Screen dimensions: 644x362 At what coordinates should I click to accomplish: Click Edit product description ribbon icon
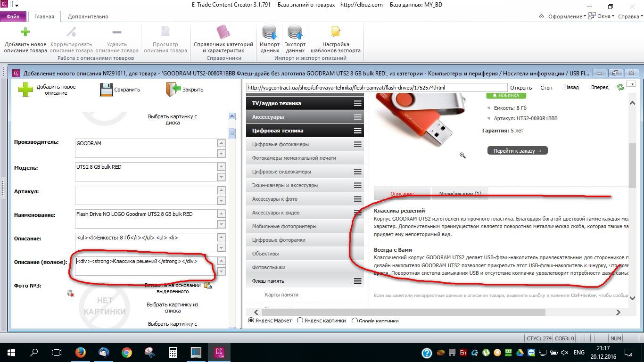pos(71,32)
